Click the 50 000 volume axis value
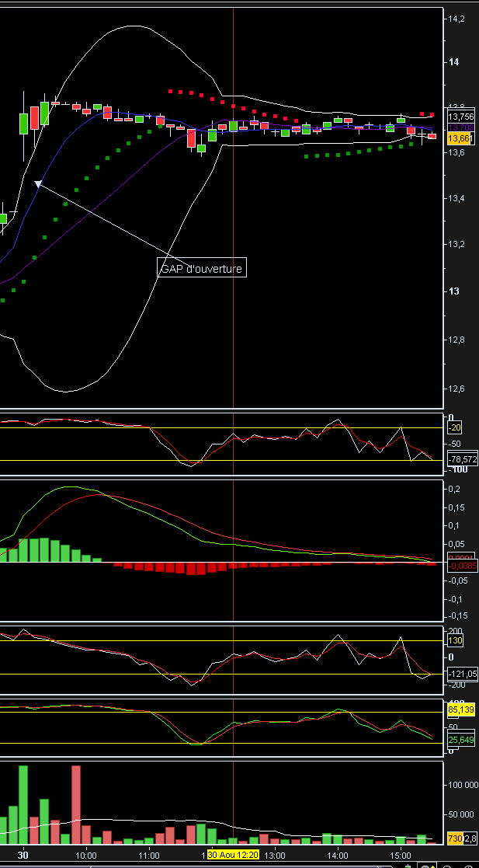 (460, 815)
